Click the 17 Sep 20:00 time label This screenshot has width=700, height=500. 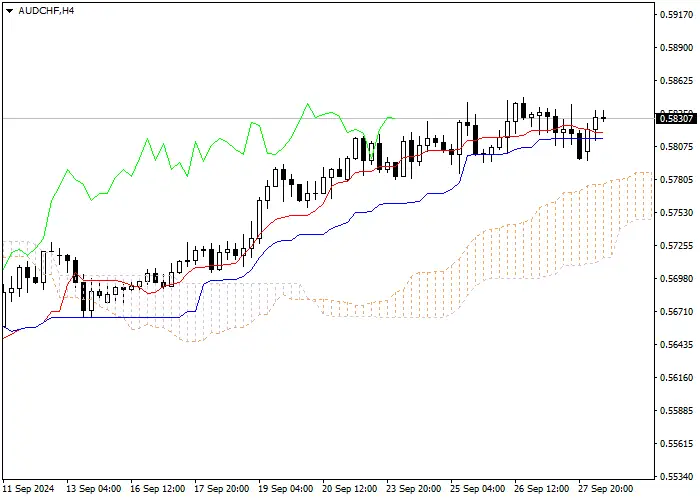pos(221,489)
